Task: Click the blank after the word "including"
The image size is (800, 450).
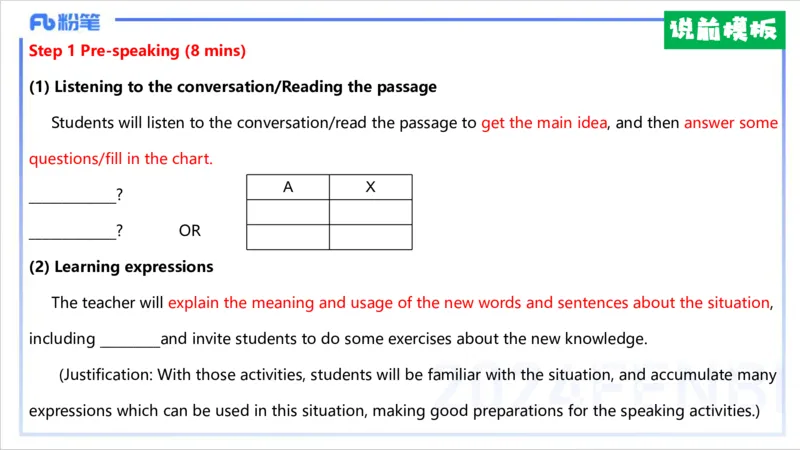Action: [x=130, y=339]
